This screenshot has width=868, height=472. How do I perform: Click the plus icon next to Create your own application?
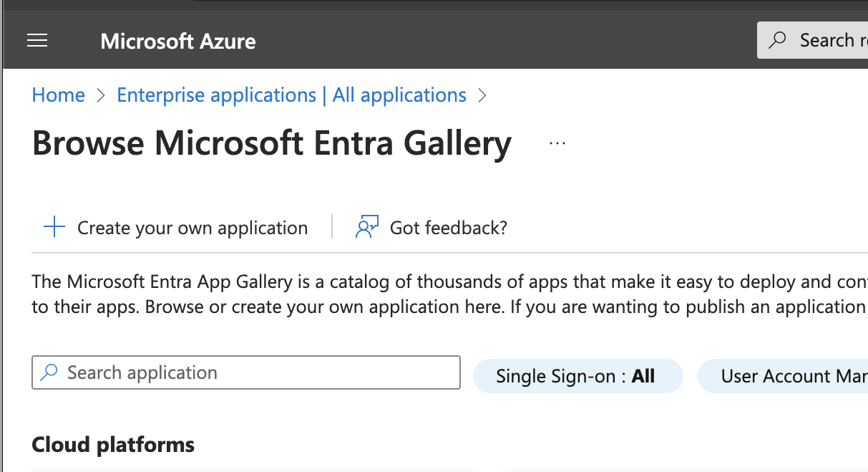(54, 226)
